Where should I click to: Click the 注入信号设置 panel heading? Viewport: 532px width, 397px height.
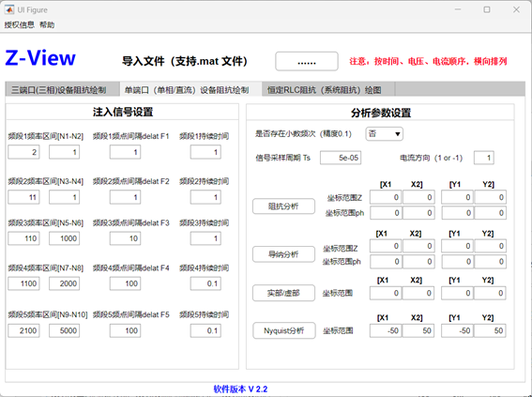[x=123, y=112]
